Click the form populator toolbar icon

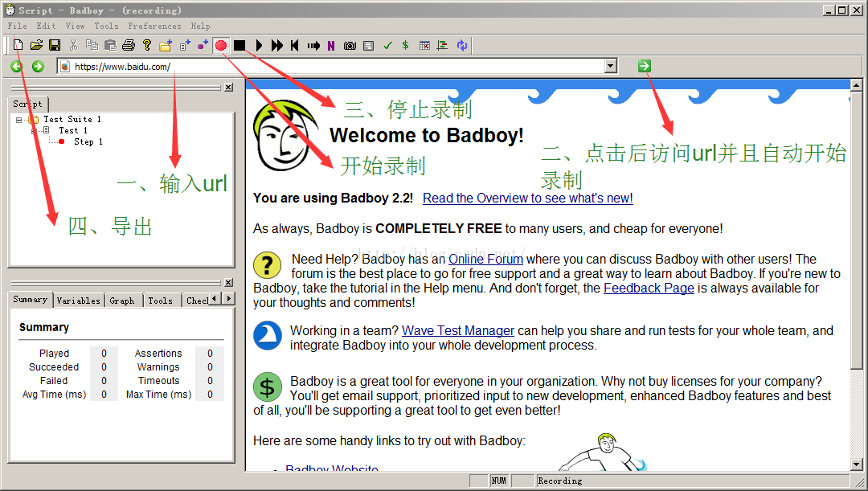pos(369,45)
